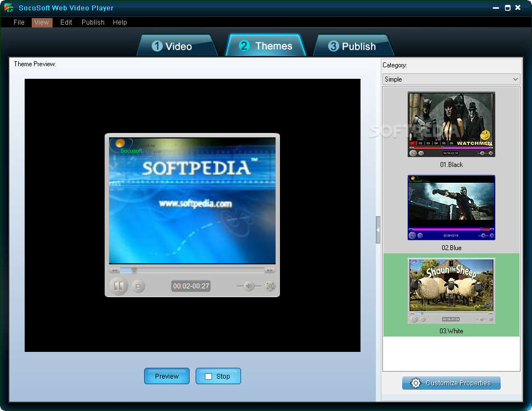Open the File menu
Image resolution: width=532 pixels, height=411 pixels.
coord(19,22)
